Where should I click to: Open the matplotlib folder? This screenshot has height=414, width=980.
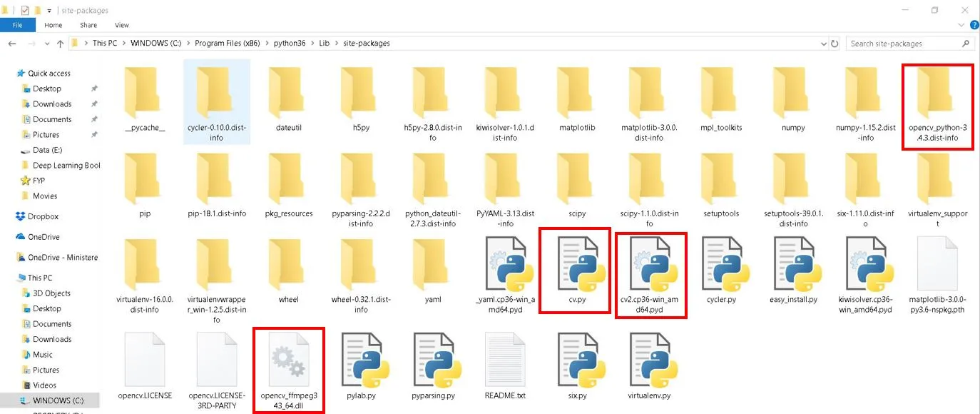coord(577,100)
